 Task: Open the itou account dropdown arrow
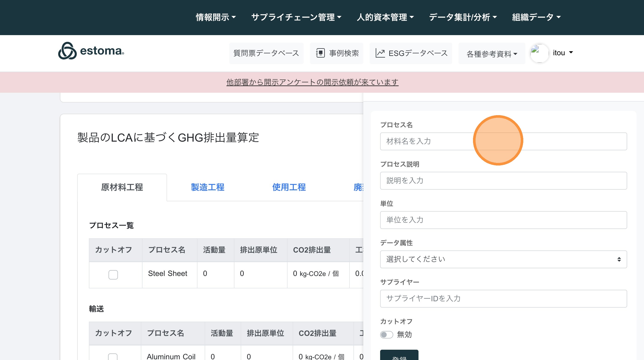[571, 52]
